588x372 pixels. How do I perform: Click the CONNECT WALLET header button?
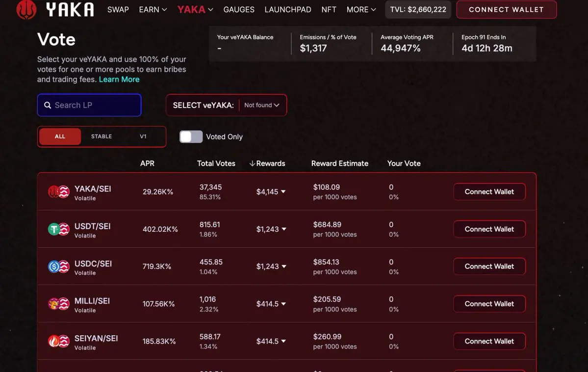point(506,9)
